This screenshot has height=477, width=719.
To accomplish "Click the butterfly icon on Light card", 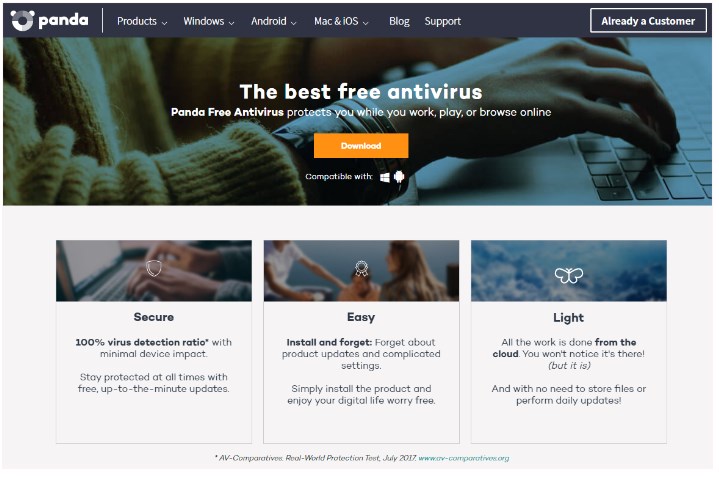I will click(x=569, y=275).
